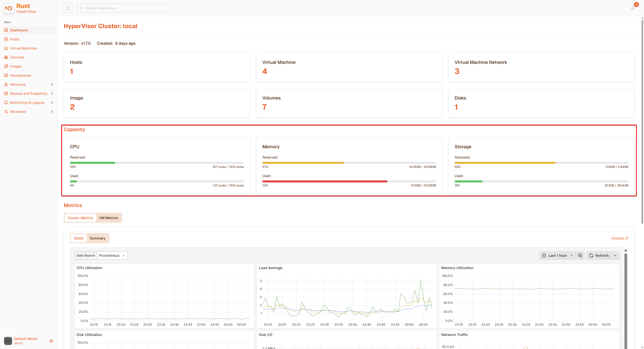Open user settings gear icon
The image size is (644, 349).
51,341
